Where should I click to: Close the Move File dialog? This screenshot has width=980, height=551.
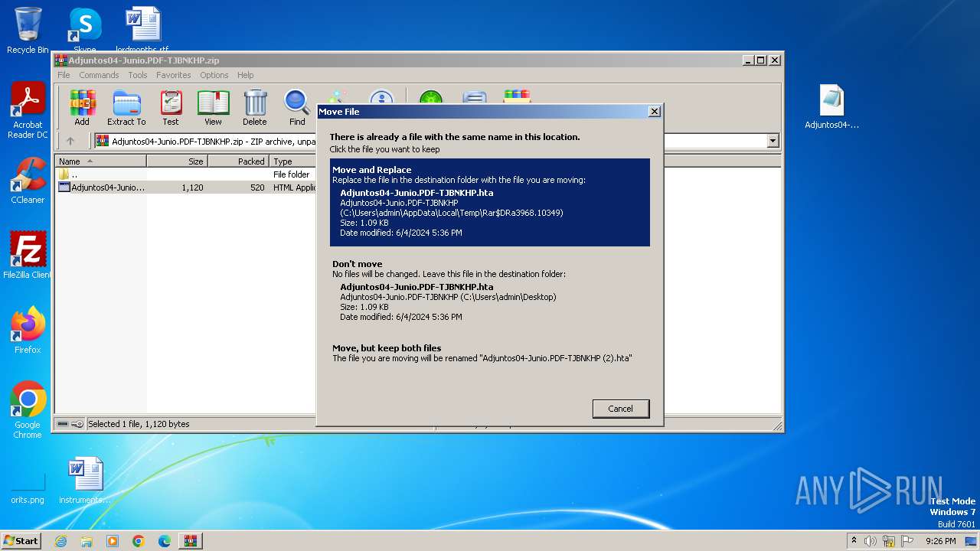[x=654, y=112]
